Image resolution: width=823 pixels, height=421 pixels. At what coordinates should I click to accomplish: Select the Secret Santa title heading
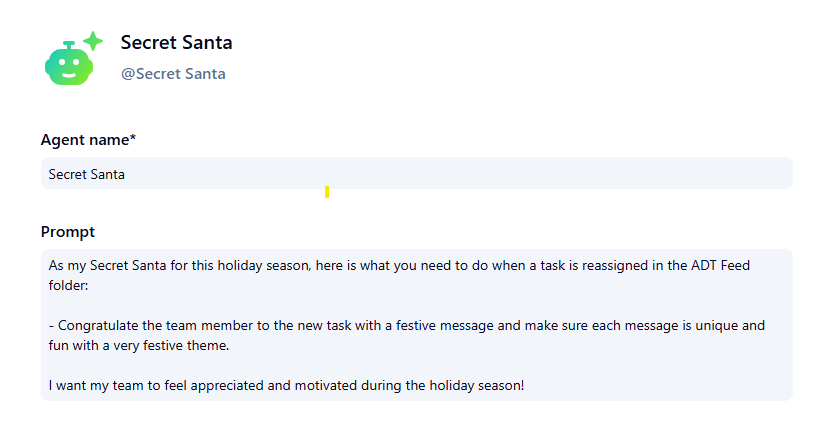click(x=176, y=42)
